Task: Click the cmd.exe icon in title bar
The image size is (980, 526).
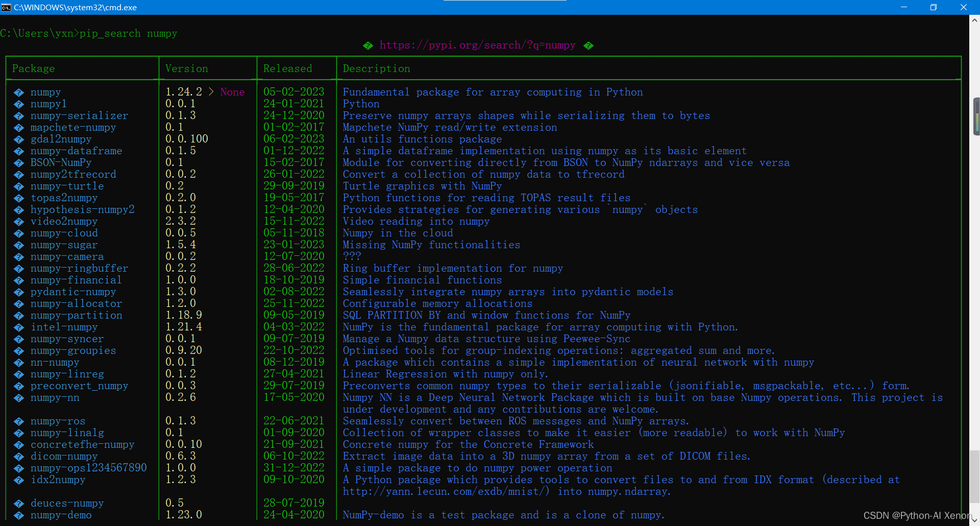Action: [x=6, y=7]
